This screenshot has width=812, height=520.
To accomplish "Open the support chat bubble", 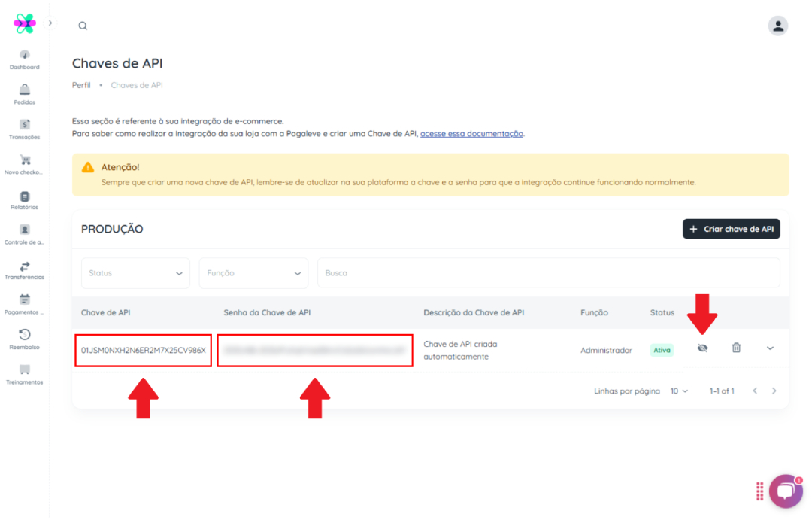I will pyautogui.click(x=785, y=491).
